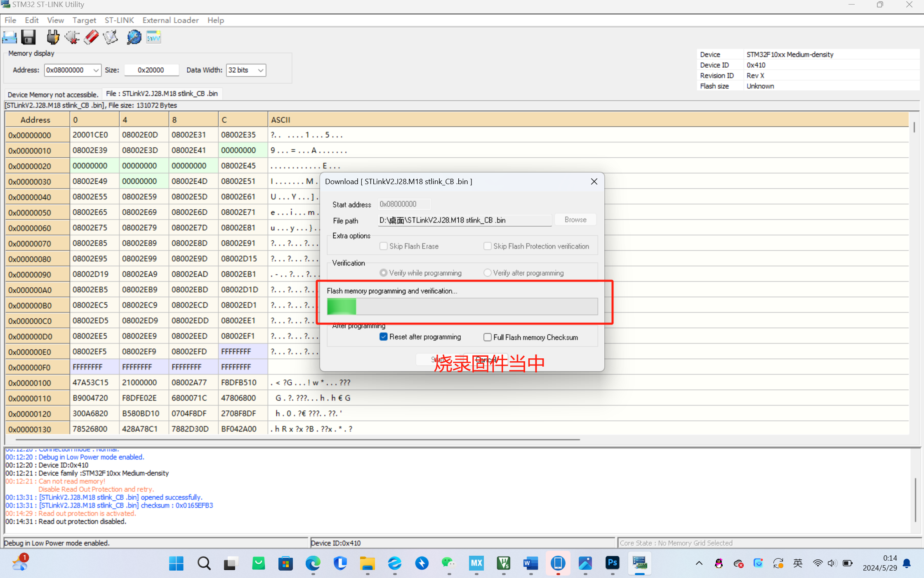
Task: Open the Edit menu
Action: coord(32,20)
